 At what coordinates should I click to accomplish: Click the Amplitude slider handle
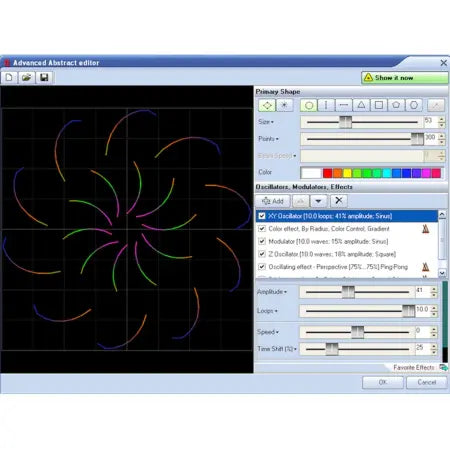348,292
